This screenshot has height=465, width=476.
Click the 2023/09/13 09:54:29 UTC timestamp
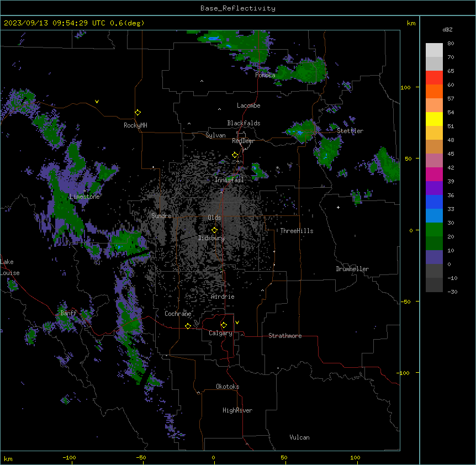click(x=55, y=23)
